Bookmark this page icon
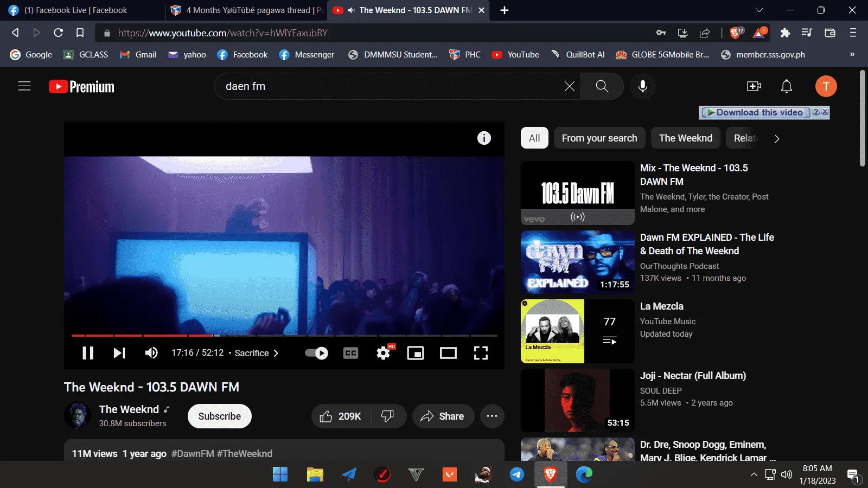Image resolution: width=868 pixels, height=488 pixels. click(x=80, y=33)
